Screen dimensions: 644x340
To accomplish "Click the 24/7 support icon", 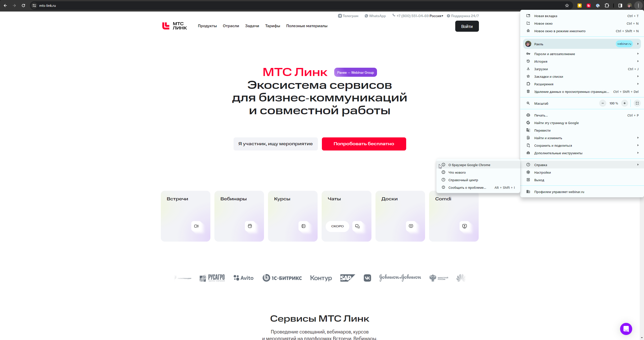I will tap(448, 16).
